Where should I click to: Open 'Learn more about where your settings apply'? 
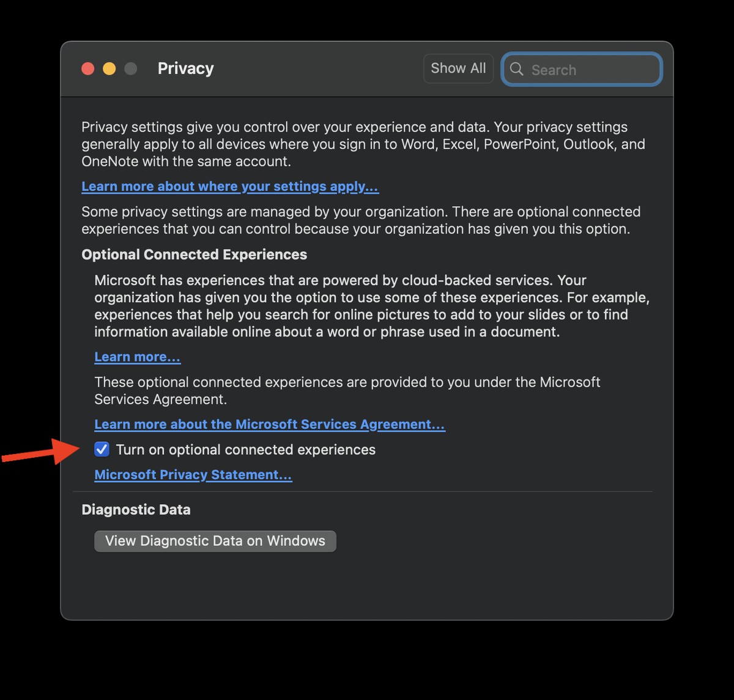click(229, 186)
